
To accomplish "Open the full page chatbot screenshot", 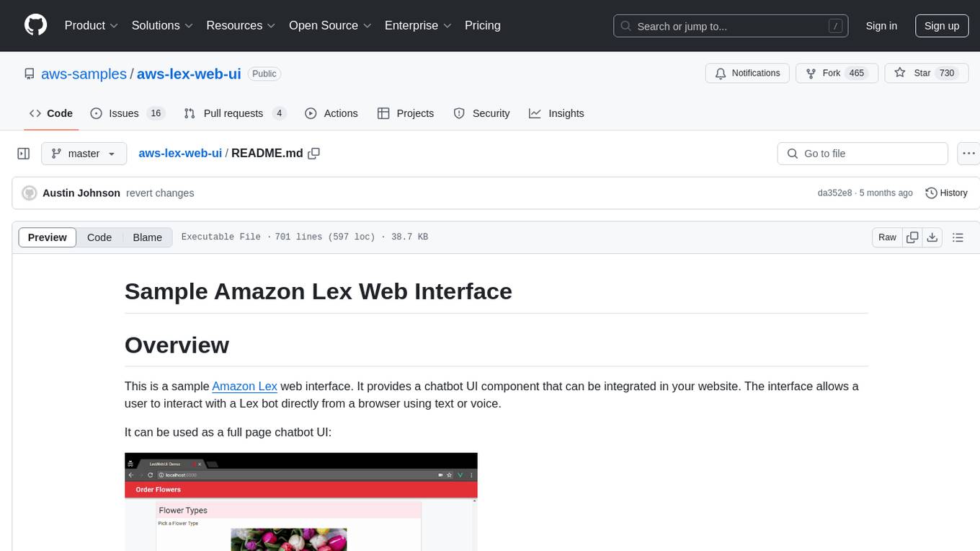I will point(301,502).
